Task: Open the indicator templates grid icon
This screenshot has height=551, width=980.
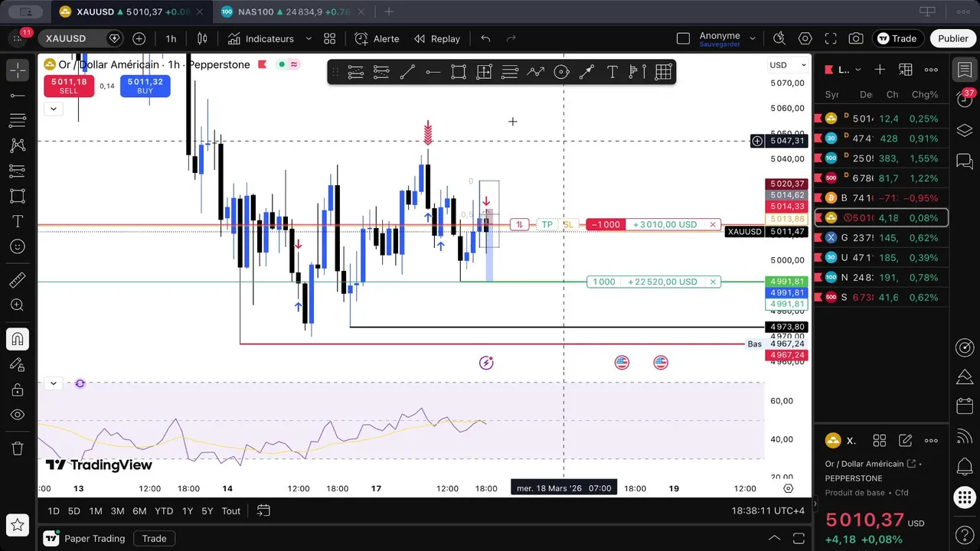Action: (330, 38)
